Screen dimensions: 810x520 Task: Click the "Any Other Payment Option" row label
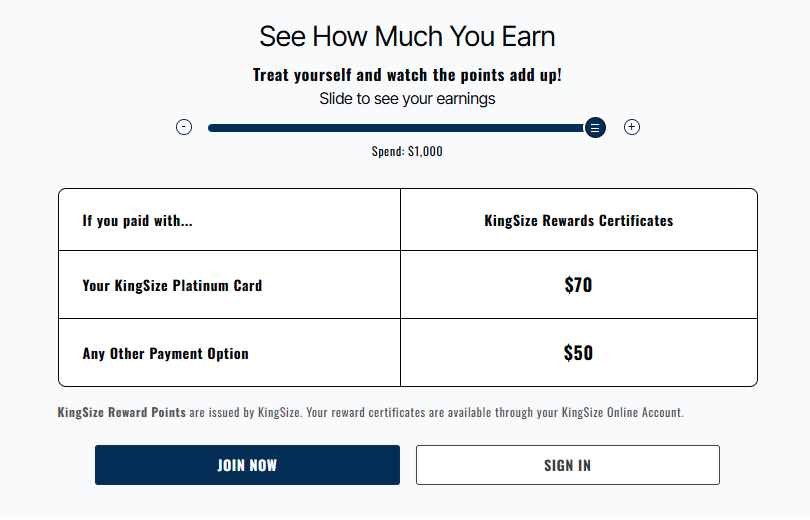165,353
